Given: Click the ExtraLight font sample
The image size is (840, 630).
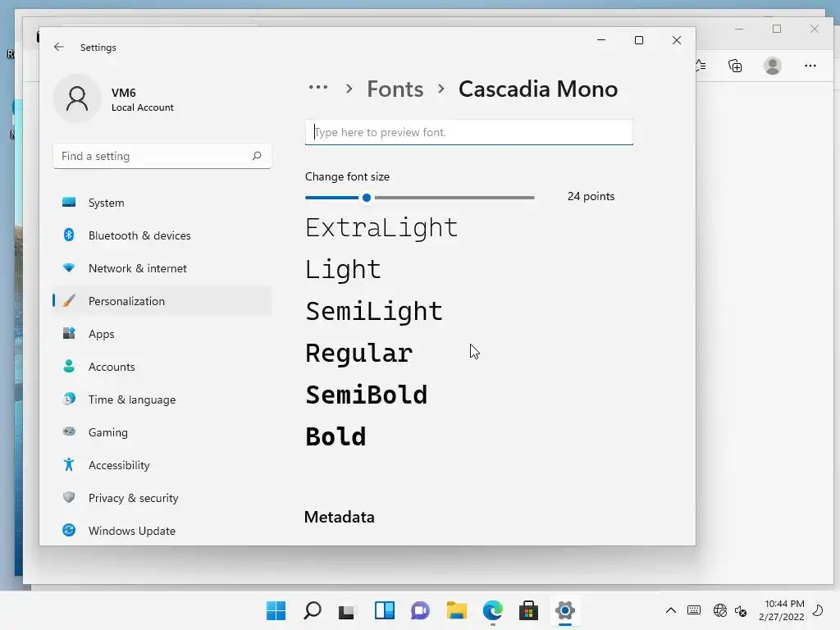Looking at the screenshot, I should point(381,228).
